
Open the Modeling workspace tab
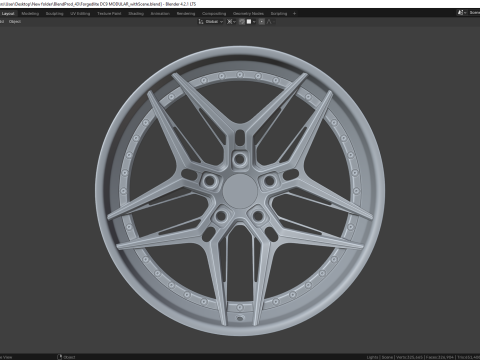point(30,14)
